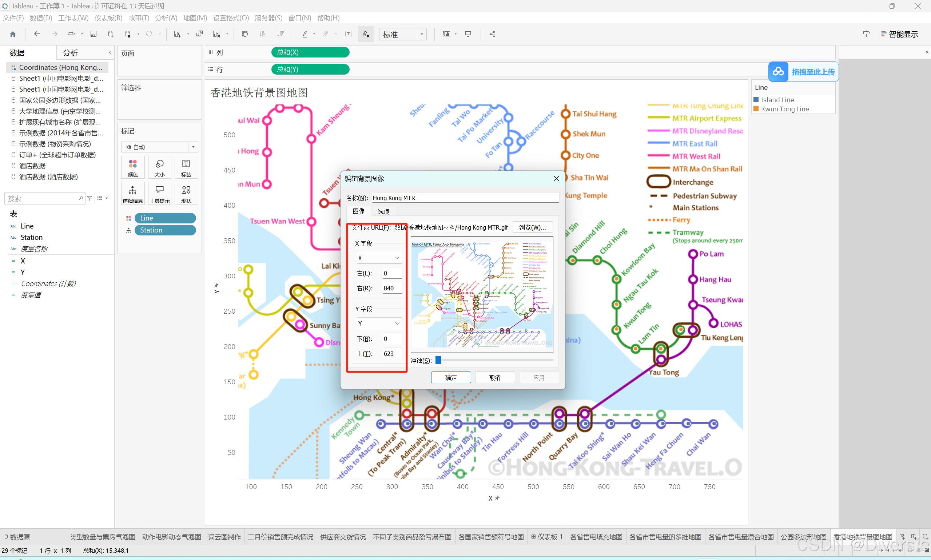Image resolution: width=931 pixels, height=560 pixels.
Task: Click the 确定 button in dialog
Action: [x=451, y=378]
